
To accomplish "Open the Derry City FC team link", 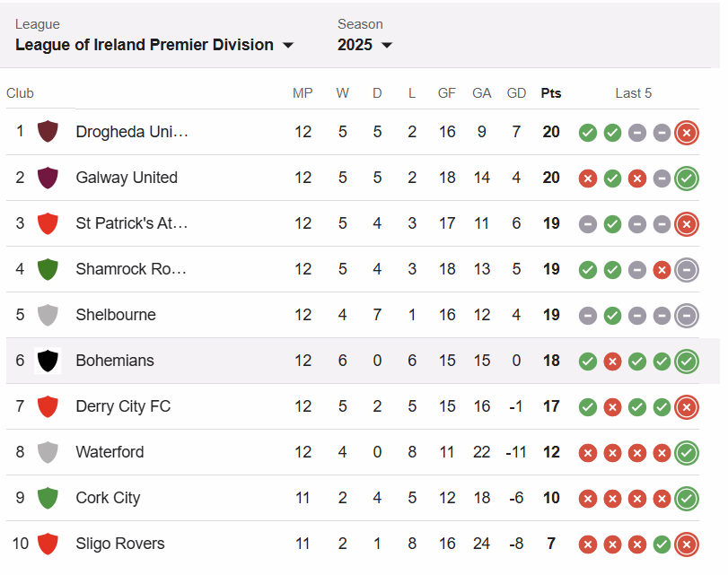I will coord(123,406).
